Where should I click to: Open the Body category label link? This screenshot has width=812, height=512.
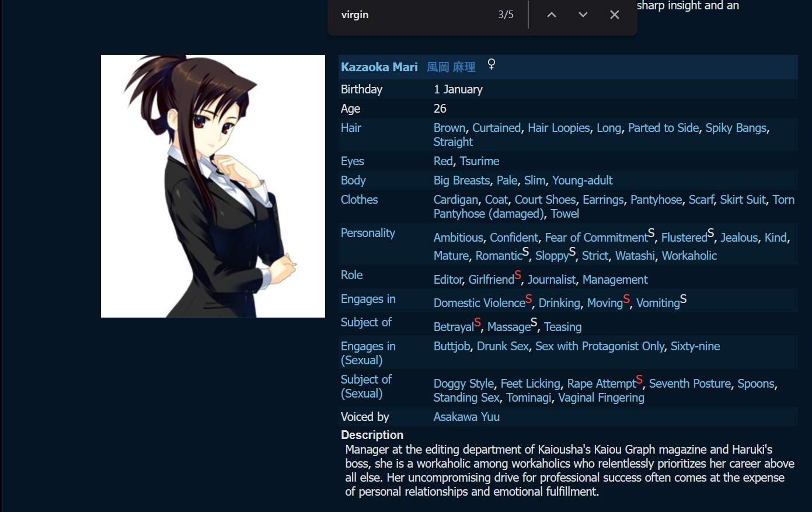(x=353, y=180)
